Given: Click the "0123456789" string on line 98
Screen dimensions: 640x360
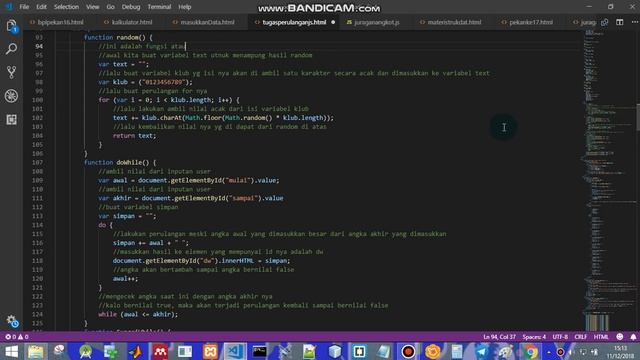Looking at the screenshot, I should pyautogui.click(x=164, y=82).
